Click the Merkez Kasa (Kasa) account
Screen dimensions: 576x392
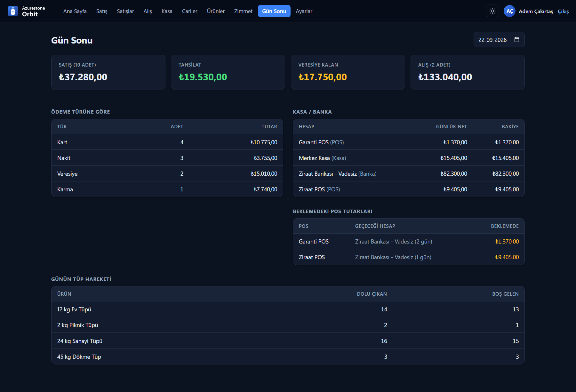[x=322, y=158]
